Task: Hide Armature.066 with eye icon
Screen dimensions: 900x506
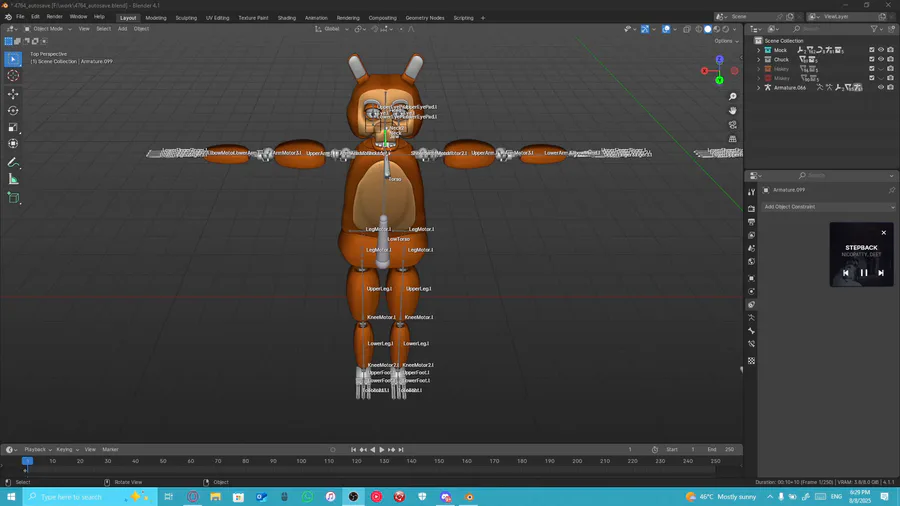Action: tap(881, 88)
